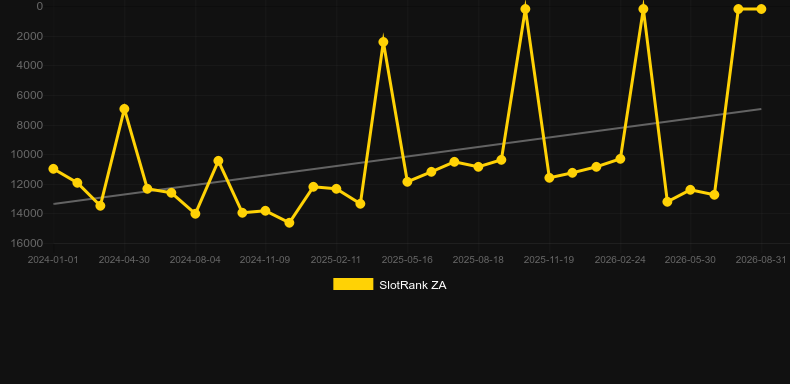Click the 2024-08-04 x-axis label
This screenshot has height=384, width=790.
pyautogui.click(x=195, y=260)
